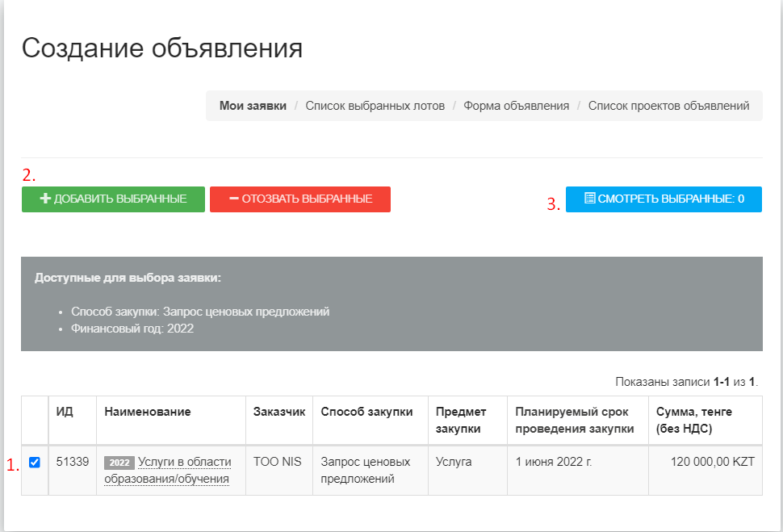
Task: Click the Предмет закупки column header
Action: (461, 420)
